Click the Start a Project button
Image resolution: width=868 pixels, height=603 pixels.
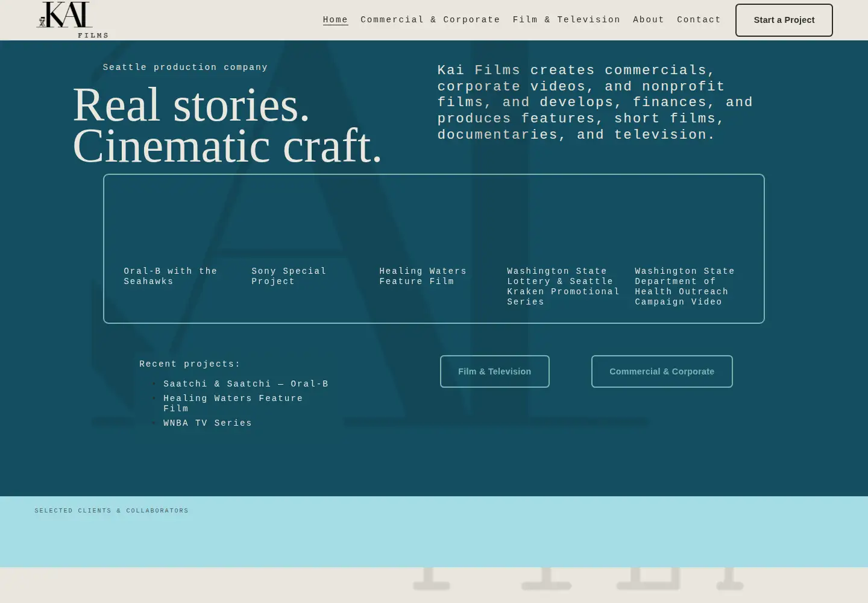tap(784, 20)
